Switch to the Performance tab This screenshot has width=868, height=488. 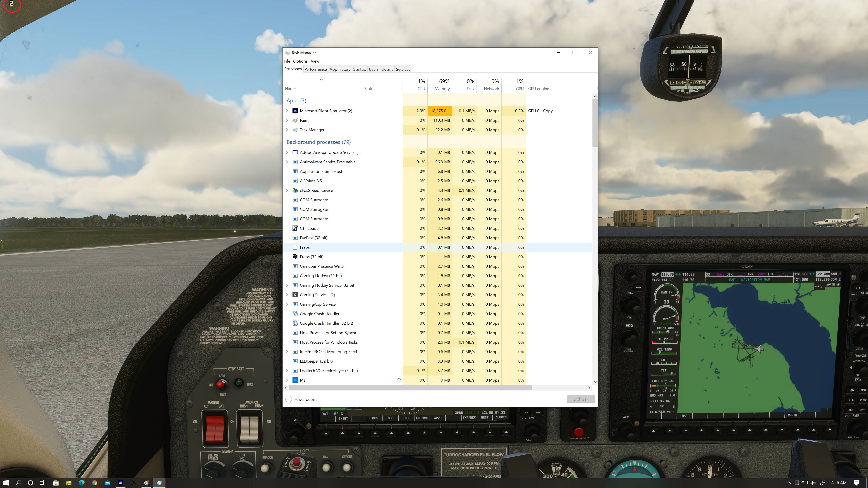pos(315,69)
